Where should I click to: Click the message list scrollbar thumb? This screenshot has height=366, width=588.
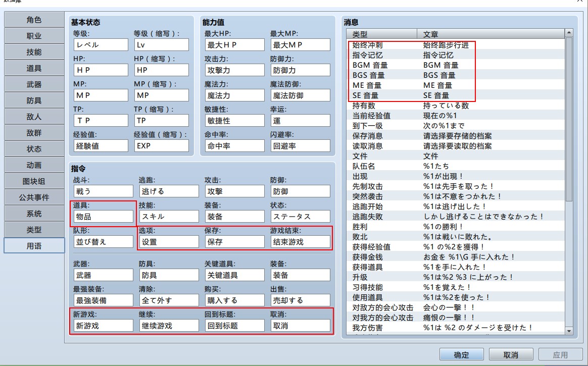569,119
